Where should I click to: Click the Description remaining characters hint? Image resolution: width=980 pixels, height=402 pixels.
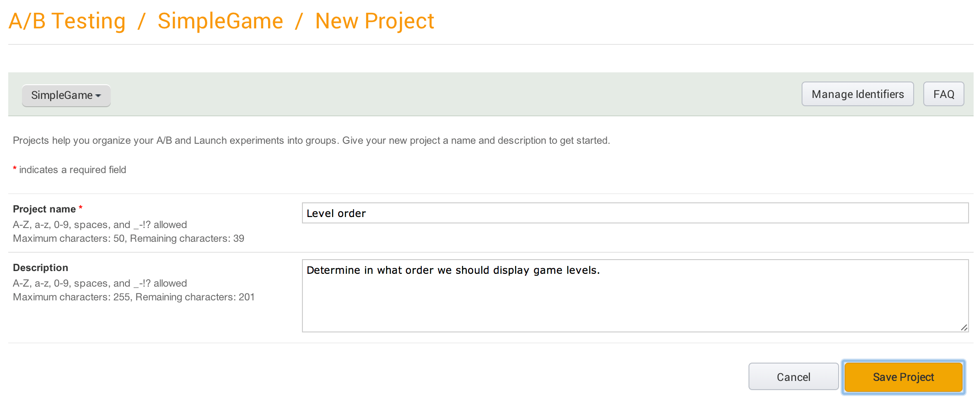tap(134, 297)
